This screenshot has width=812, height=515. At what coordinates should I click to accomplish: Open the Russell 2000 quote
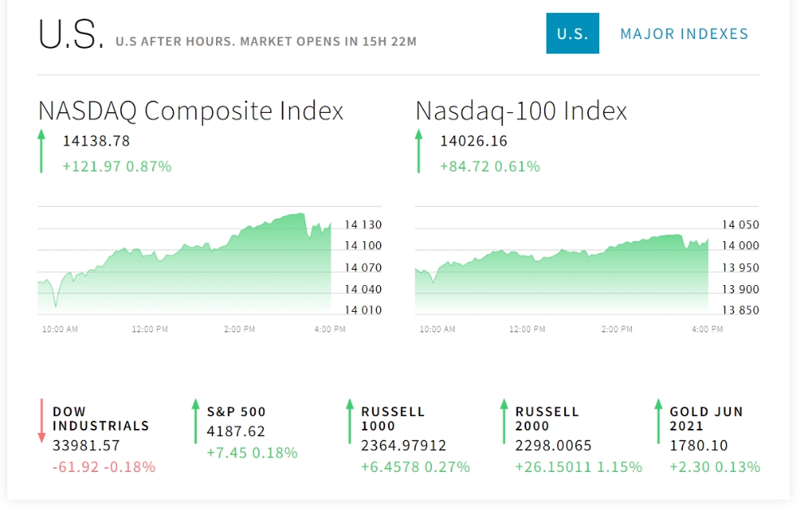(547, 418)
